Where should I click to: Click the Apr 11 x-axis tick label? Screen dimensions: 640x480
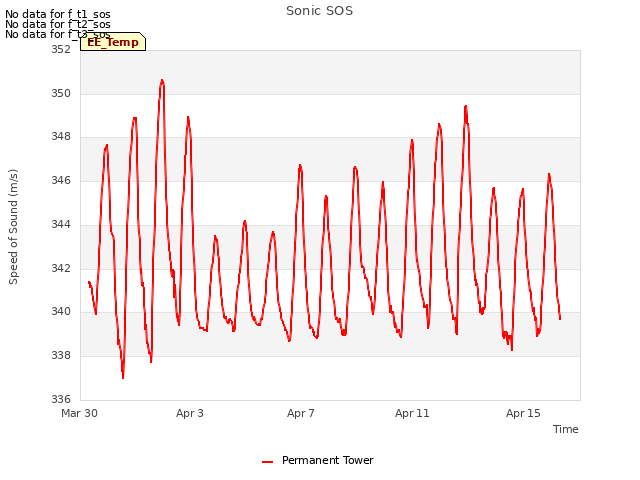(412, 413)
